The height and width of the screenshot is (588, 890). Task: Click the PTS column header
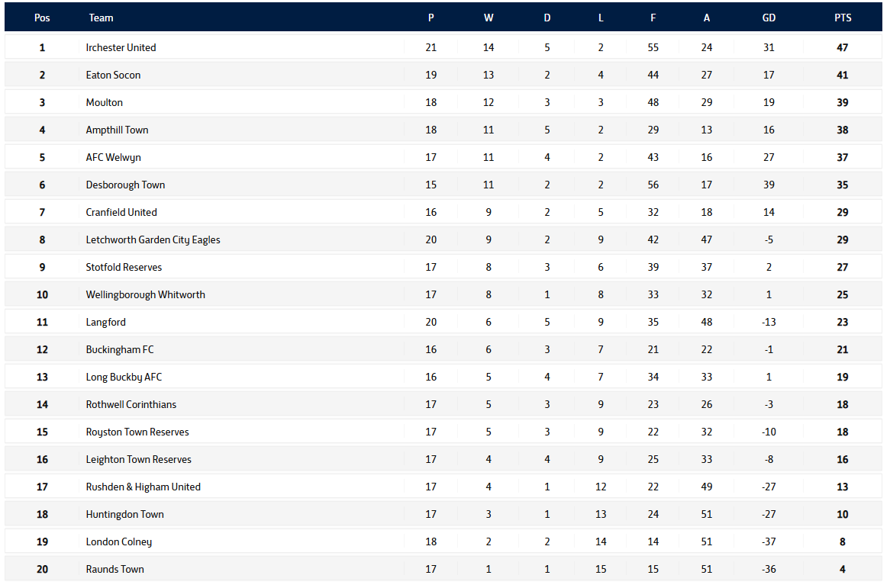point(843,18)
